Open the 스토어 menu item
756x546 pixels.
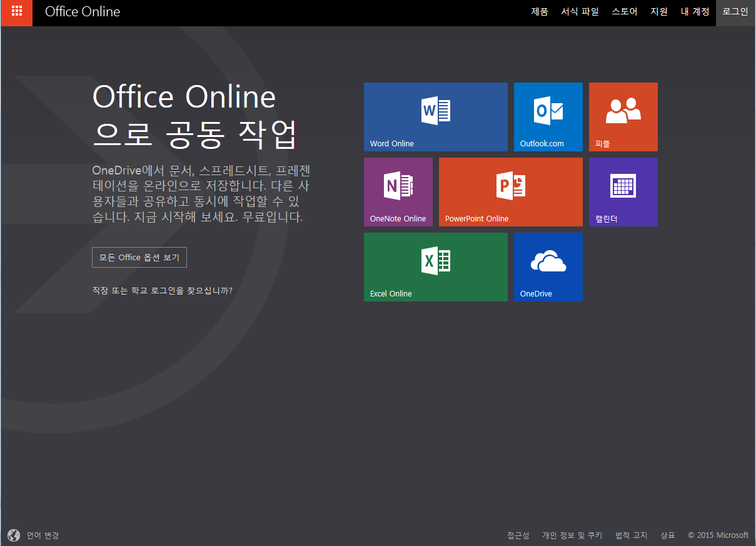click(625, 11)
